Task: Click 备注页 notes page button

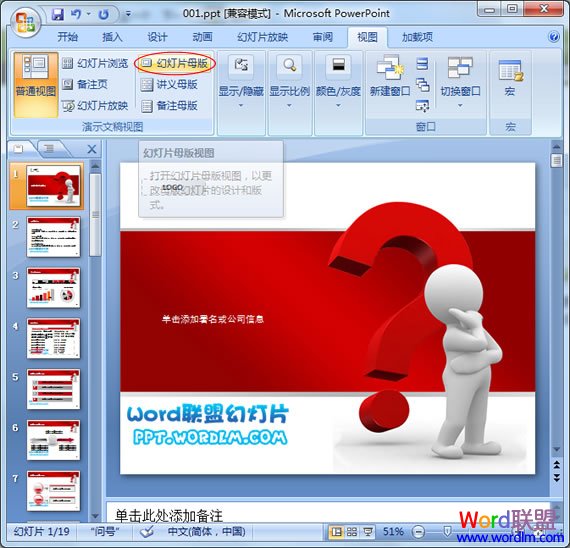Action: (85, 85)
